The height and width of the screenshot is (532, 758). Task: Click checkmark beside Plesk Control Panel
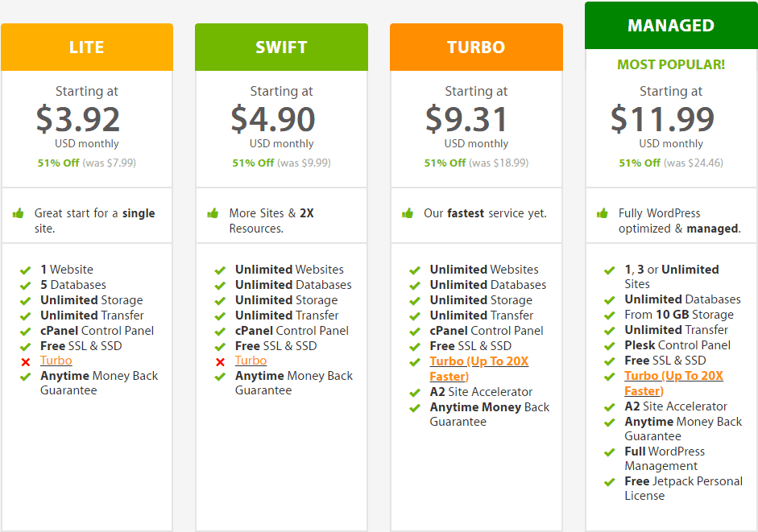click(x=610, y=346)
